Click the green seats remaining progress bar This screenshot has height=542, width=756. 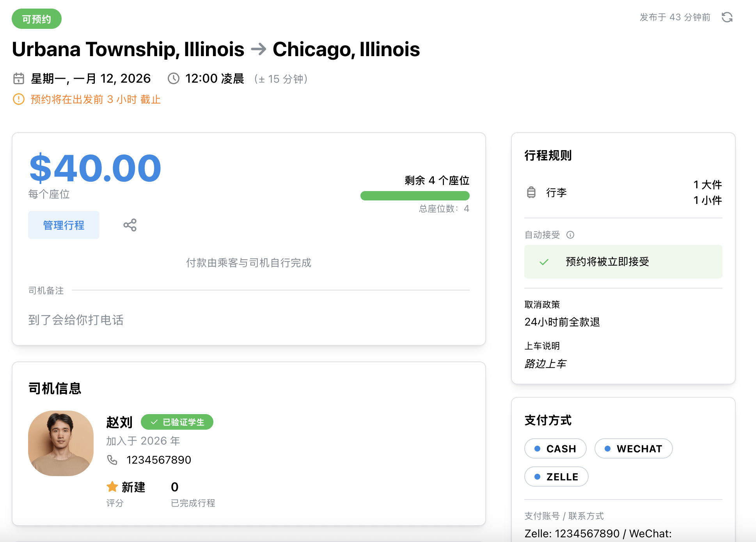coord(415,196)
